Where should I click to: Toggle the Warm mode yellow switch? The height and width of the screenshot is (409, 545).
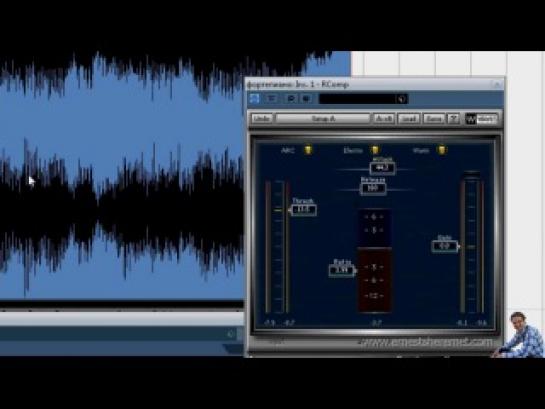tap(441, 150)
